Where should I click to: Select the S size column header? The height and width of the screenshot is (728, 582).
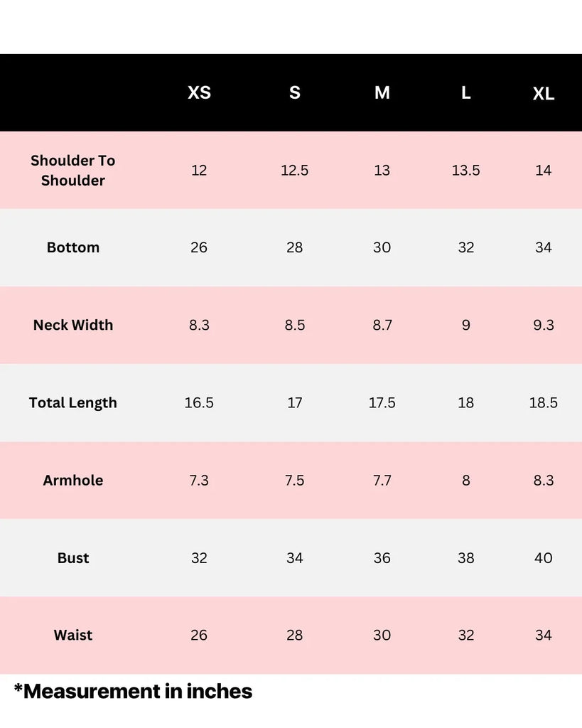(x=295, y=92)
